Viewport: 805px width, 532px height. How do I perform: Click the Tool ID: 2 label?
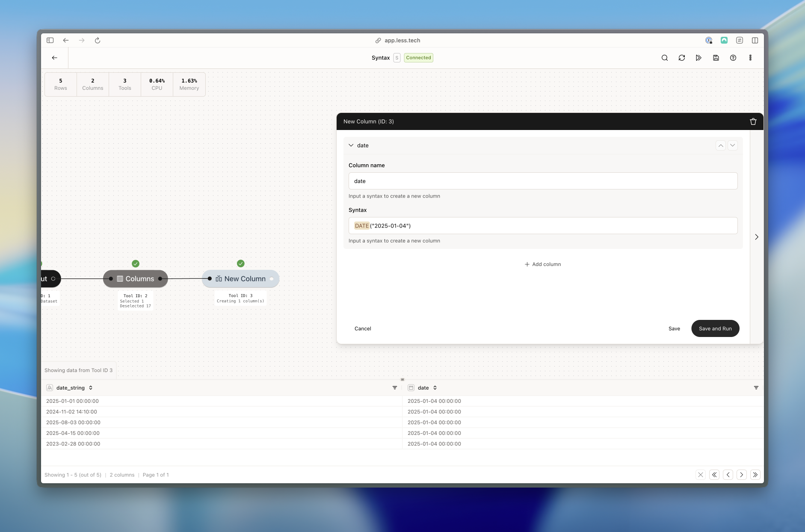coord(136,296)
